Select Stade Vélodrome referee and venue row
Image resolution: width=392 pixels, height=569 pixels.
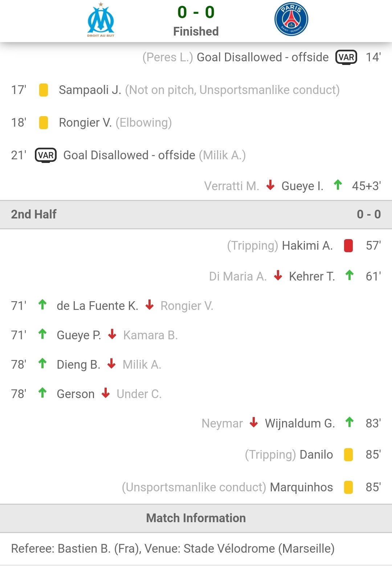tap(196, 549)
